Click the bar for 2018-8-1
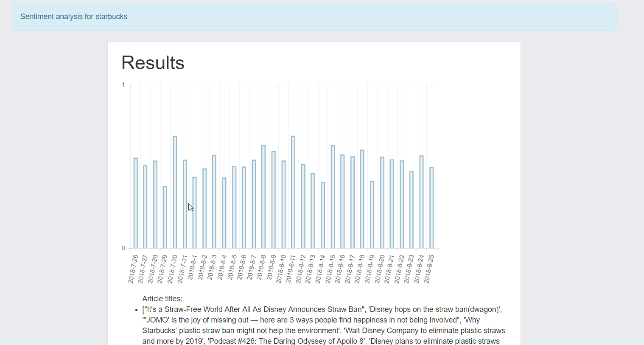This screenshot has height=345, width=644. tap(195, 213)
